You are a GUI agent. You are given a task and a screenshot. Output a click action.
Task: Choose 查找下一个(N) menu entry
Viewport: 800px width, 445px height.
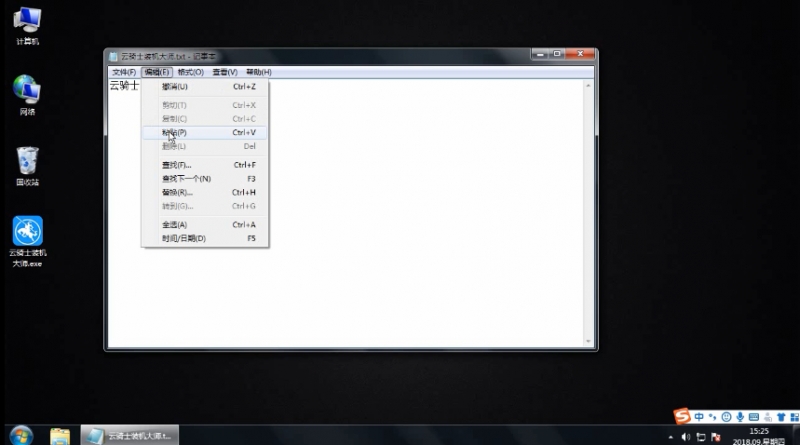pos(205,179)
